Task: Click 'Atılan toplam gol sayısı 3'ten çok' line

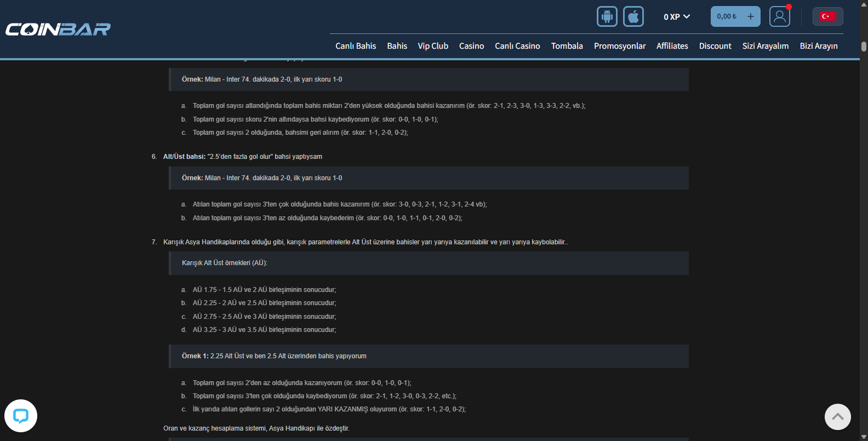Action: click(340, 204)
